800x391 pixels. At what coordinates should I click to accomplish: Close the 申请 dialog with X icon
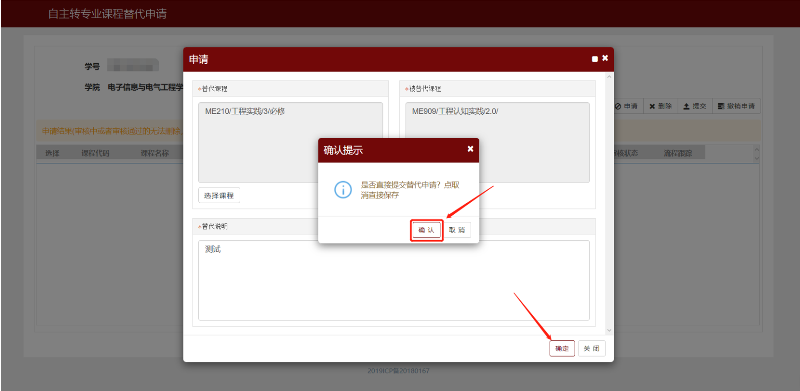point(605,58)
